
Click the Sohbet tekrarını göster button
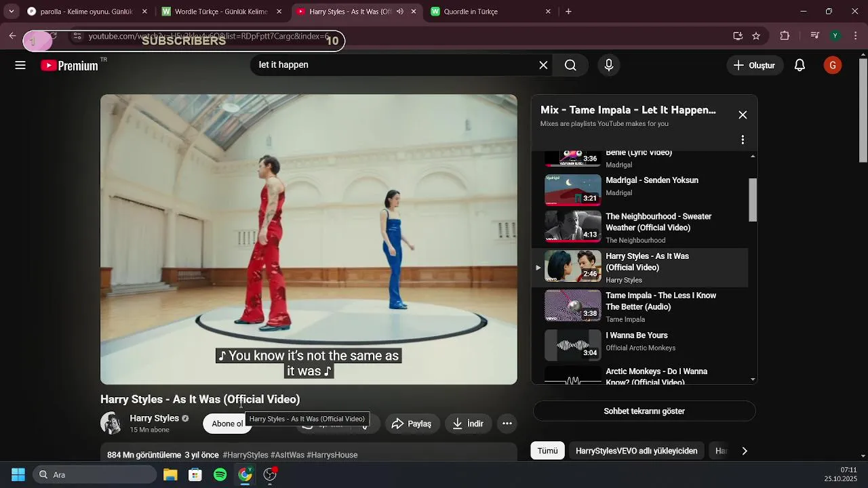644,411
